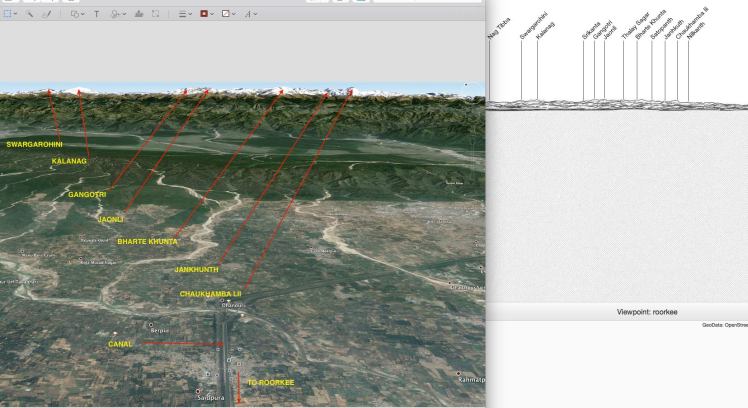Click the Bergua place marker
The height and width of the screenshot is (408, 748).
click(152, 327)
